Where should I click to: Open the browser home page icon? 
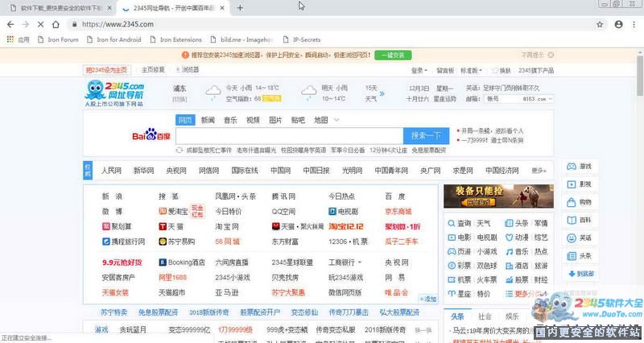click(56, 25)
